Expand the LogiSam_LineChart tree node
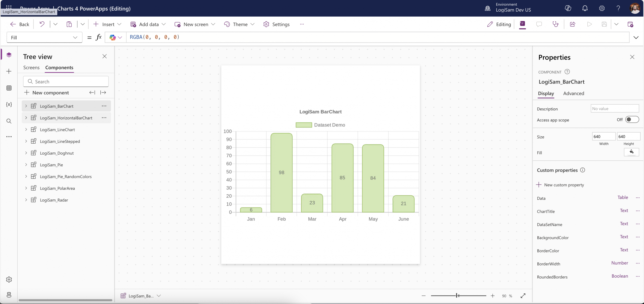Image resolution: width=644 pixels, height=304 pixels. point(26,129)
